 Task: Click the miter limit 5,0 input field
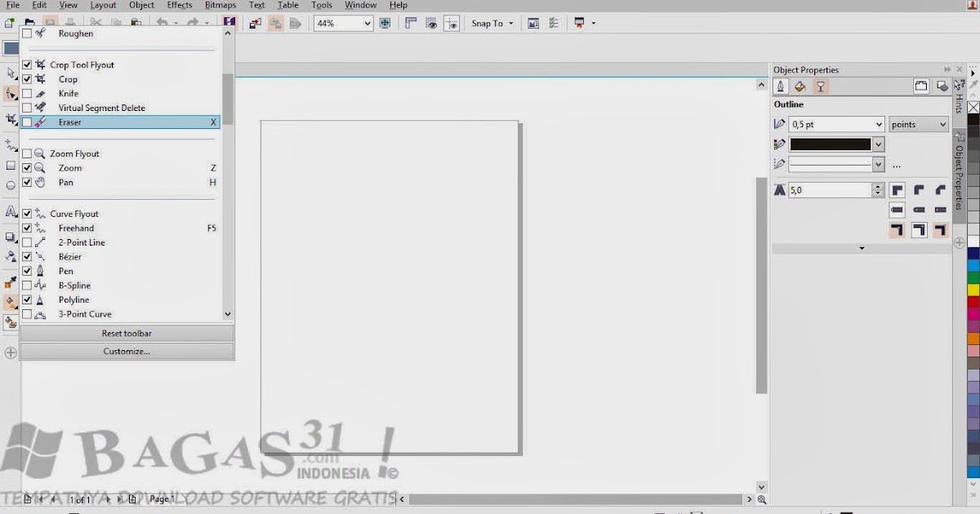coord(830,189)
